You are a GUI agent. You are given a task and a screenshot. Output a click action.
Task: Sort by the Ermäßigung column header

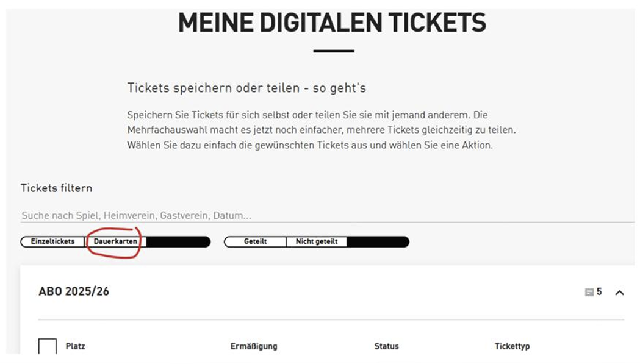pyautogui.click(x=254, y=346)
